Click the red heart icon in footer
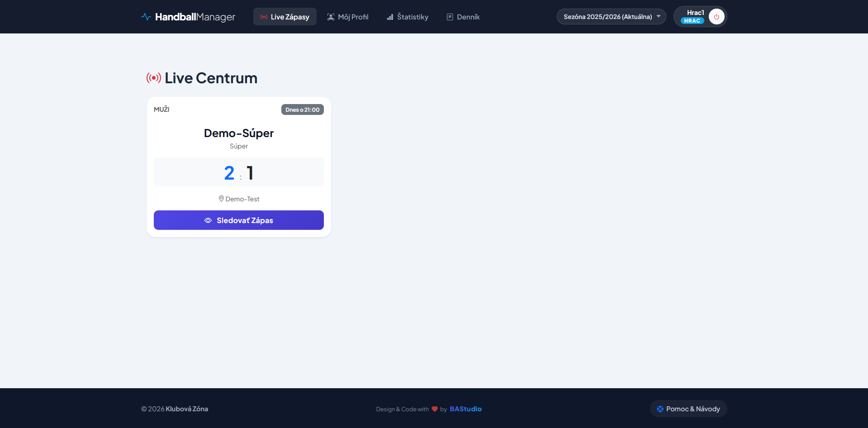868x428 pixels. 435,409
